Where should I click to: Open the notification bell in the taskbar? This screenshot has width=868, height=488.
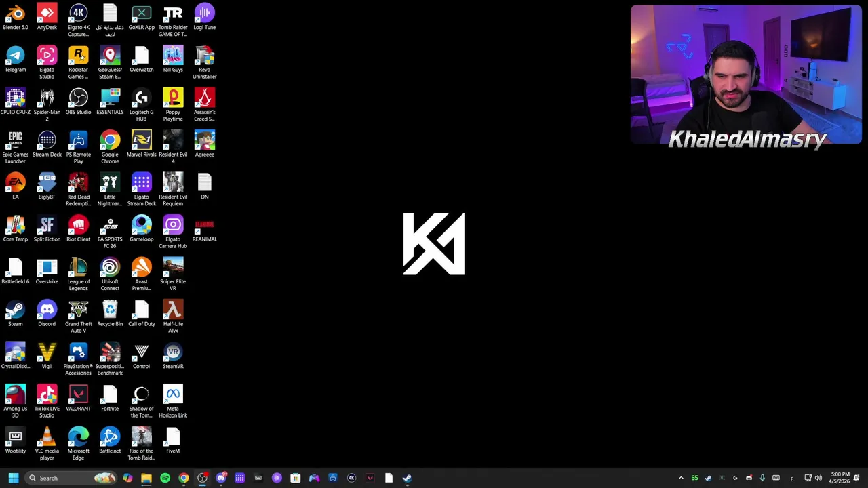click(857, 478)
